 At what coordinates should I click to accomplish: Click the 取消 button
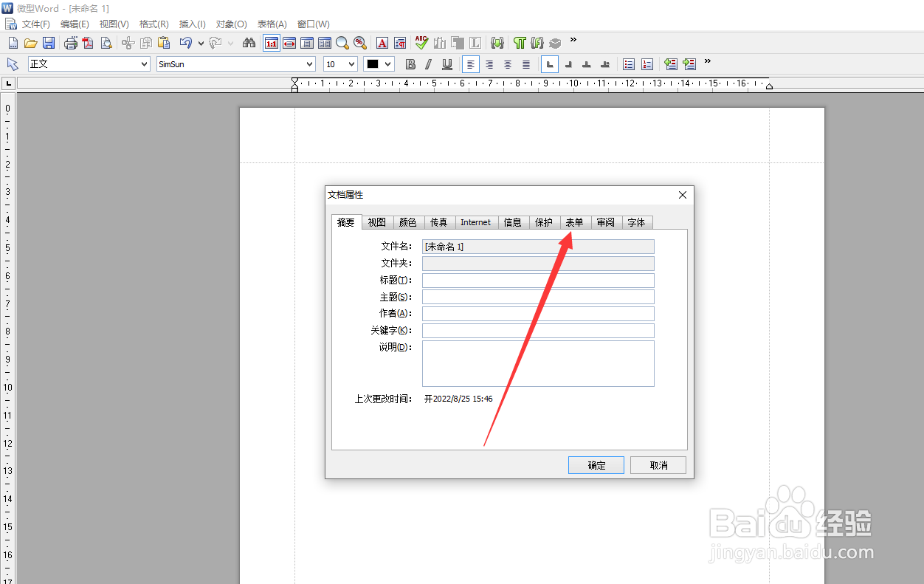[658, 465]
